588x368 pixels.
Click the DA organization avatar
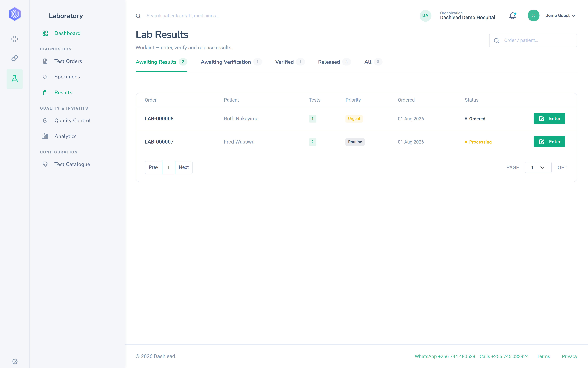click(425, 16)
